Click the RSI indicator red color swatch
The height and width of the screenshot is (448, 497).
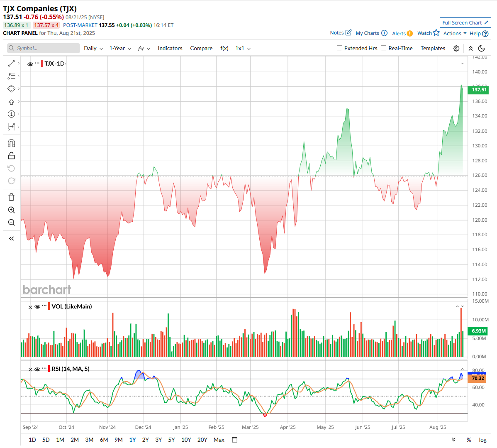tap(49, 369)
